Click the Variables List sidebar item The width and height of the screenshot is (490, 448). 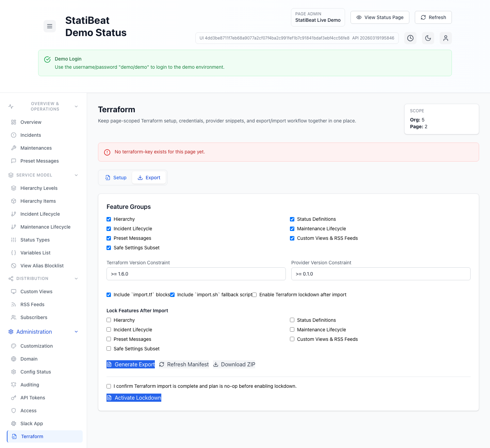tap(35, 253)
